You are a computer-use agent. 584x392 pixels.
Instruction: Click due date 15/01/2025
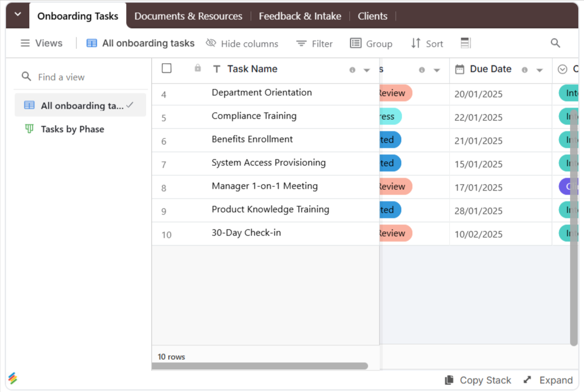coord(478,164)
